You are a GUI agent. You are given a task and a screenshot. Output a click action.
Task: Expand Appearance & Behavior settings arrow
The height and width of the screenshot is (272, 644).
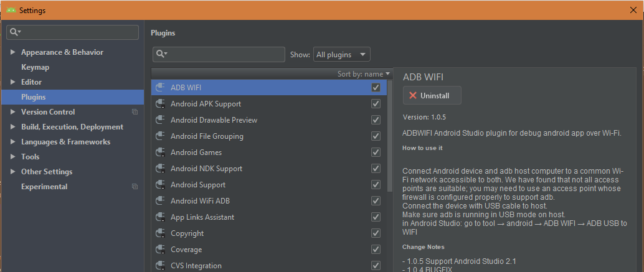point(12,52)
